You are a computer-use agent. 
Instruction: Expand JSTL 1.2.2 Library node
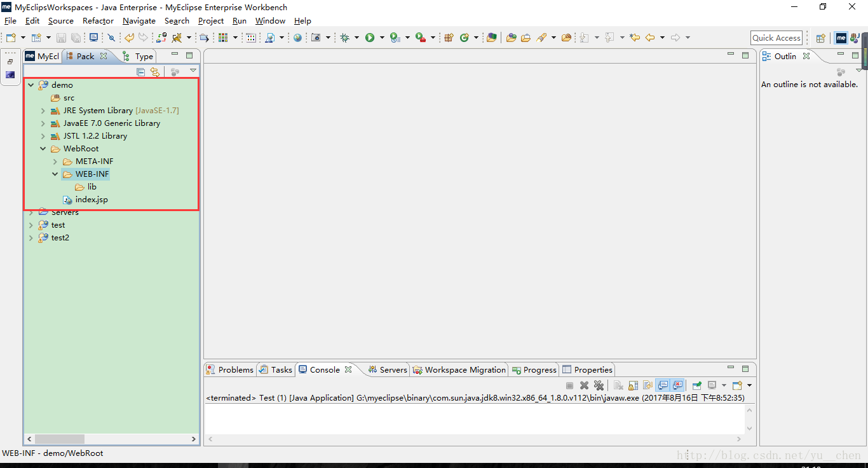click(43, 135)
